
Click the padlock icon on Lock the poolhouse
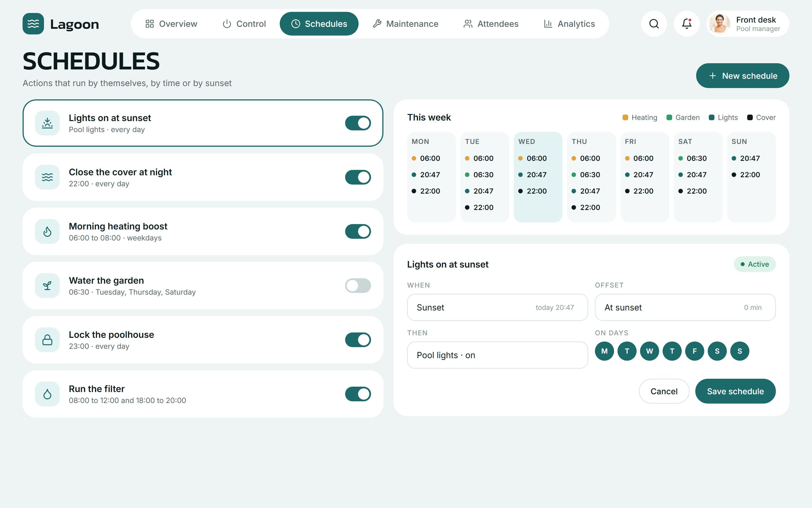point(47,340)
